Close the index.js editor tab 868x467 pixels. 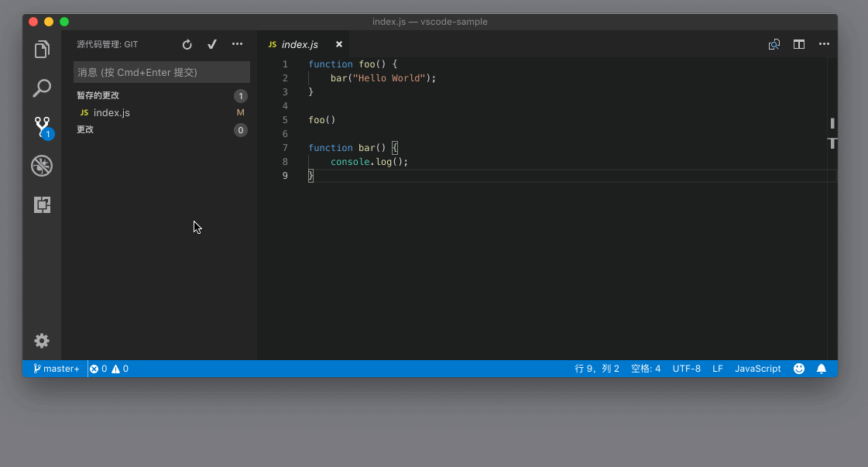[x=338, y=45]
